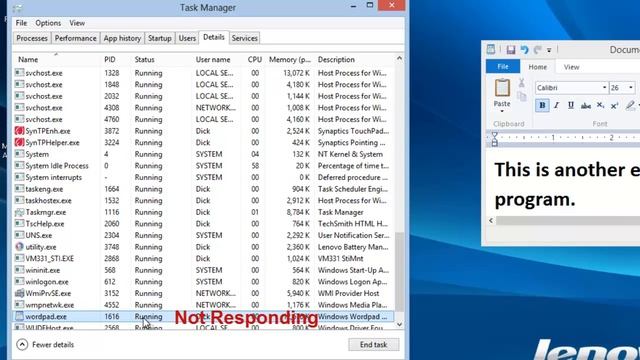Toggle Bold formatting in WordPad

pos(542,105)
